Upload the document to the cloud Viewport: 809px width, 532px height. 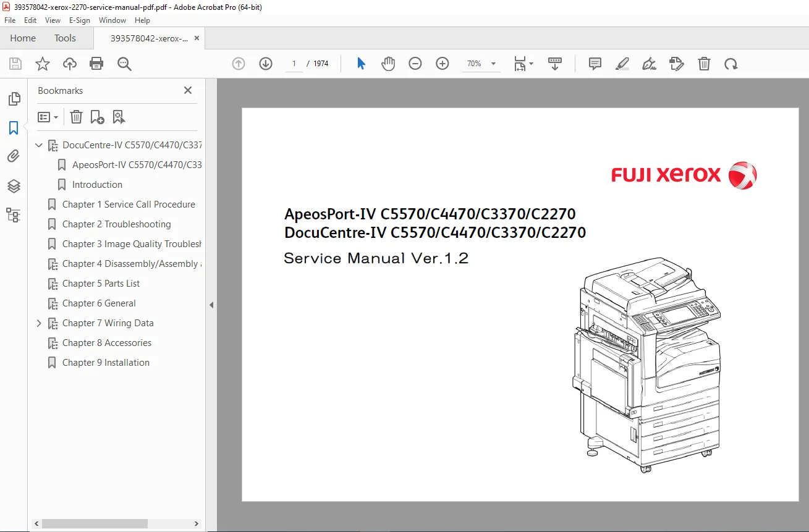70,64
